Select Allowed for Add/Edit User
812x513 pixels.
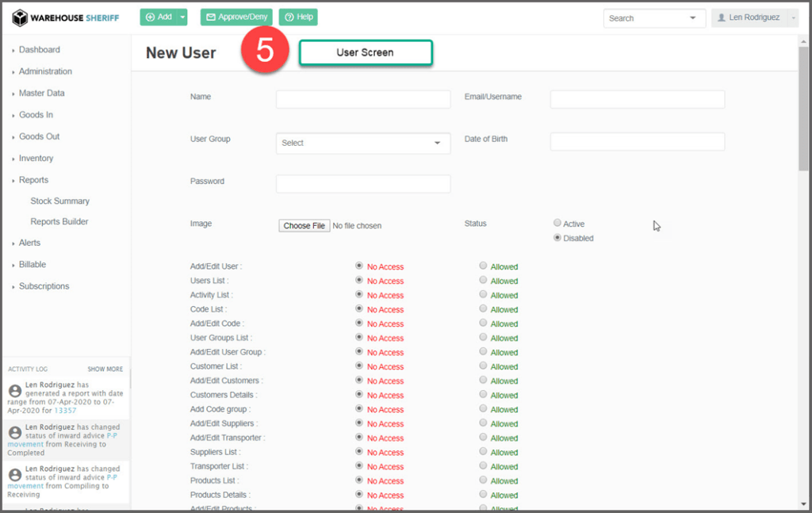point(483,266)
